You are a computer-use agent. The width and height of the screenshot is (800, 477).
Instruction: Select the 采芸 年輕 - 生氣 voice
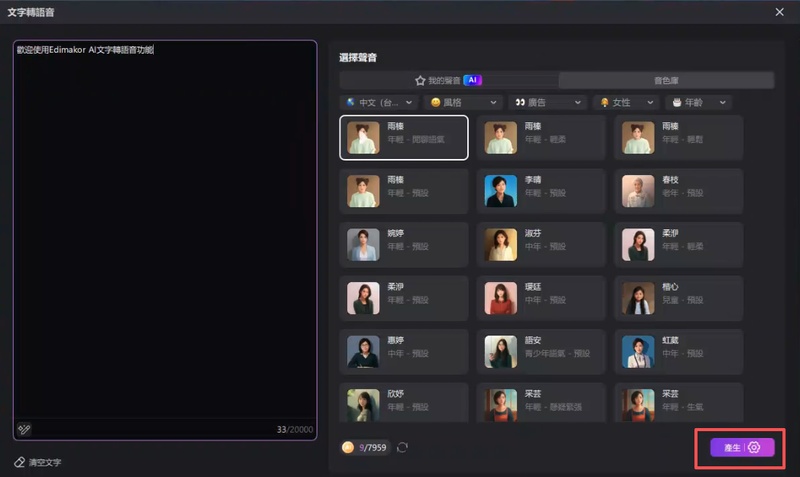[678, 403]
